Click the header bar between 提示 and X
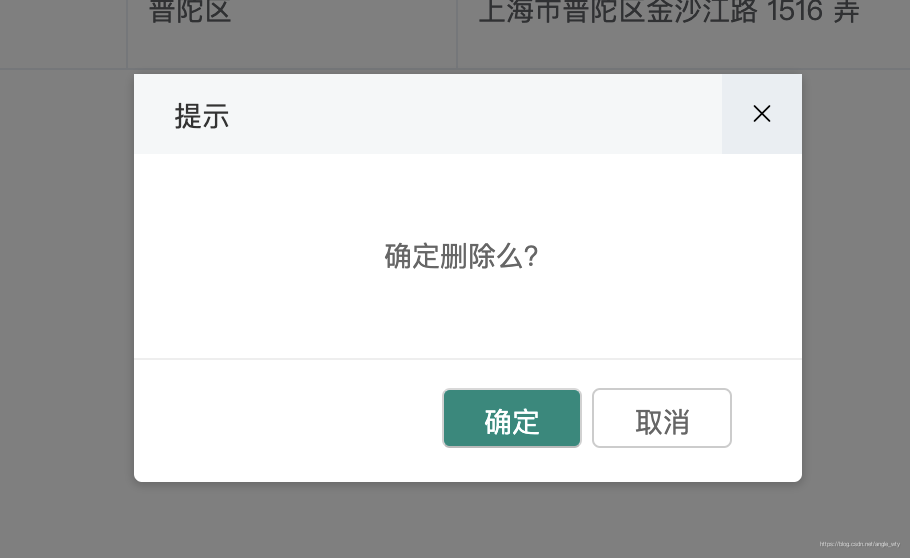The height and width of the screenshot is (558, 910). 476,114
